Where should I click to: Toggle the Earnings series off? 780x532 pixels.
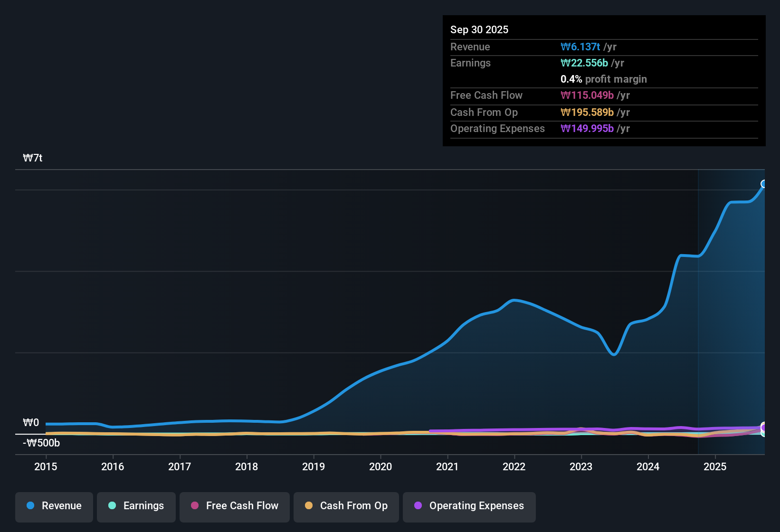(136, 507)
